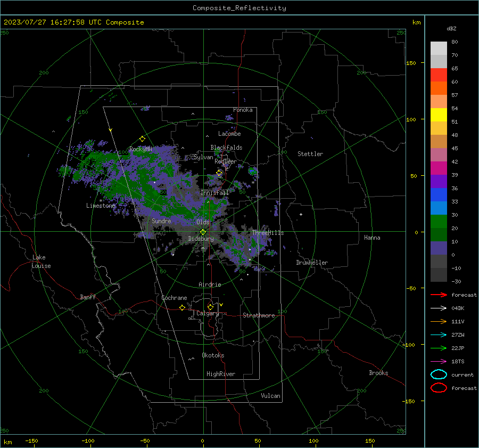Select the cyan current ellipse icon
Viewport: 479px width, 448px height.
(439, 374)
